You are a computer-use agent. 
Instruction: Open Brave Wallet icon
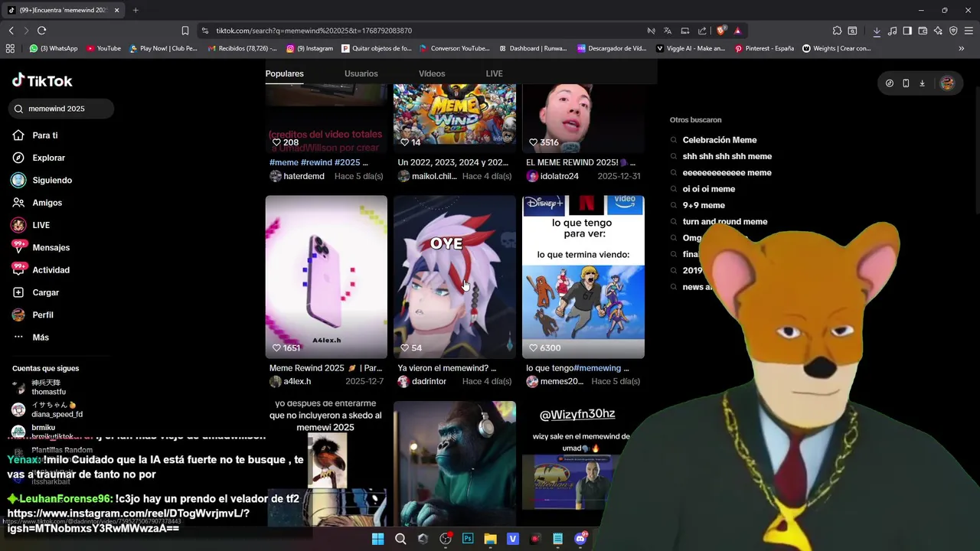click(x=923, y=31)
